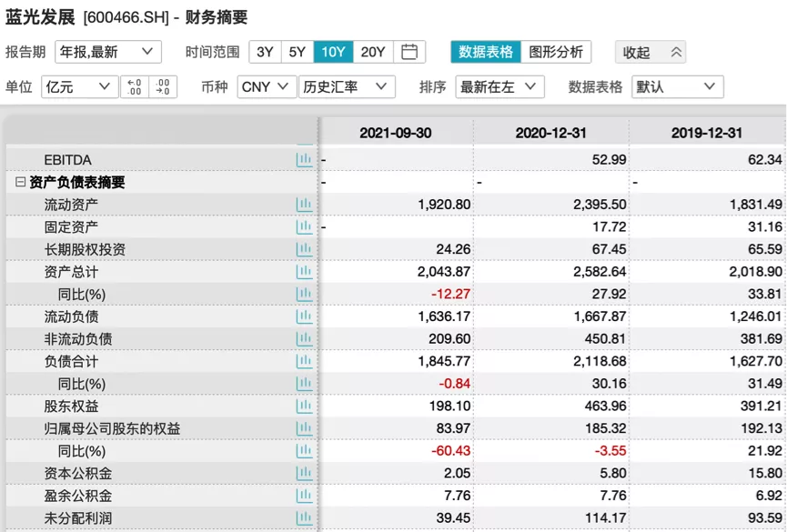
Task: Select the 数据表格 tab
Action: point(486,52)
